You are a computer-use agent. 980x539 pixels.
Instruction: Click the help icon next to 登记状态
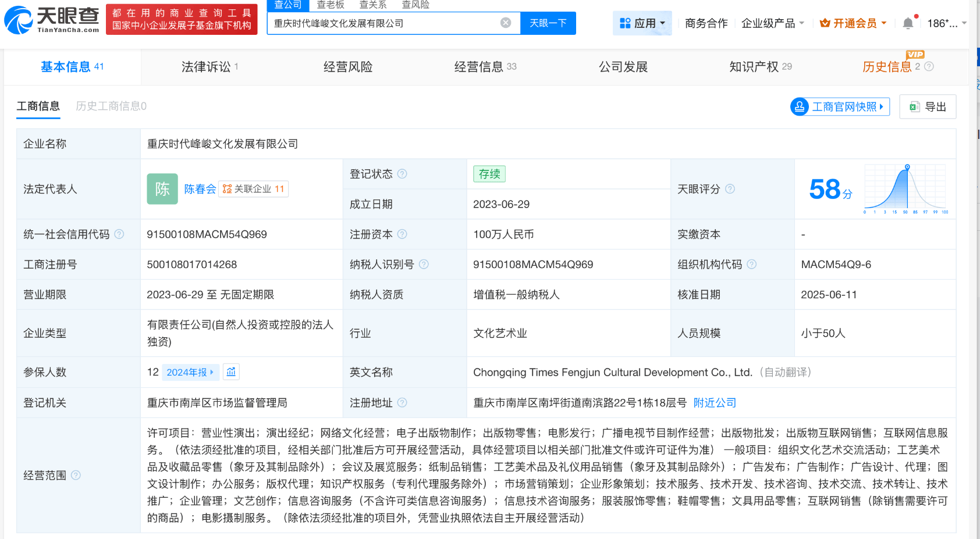click(x=402, y=174)
